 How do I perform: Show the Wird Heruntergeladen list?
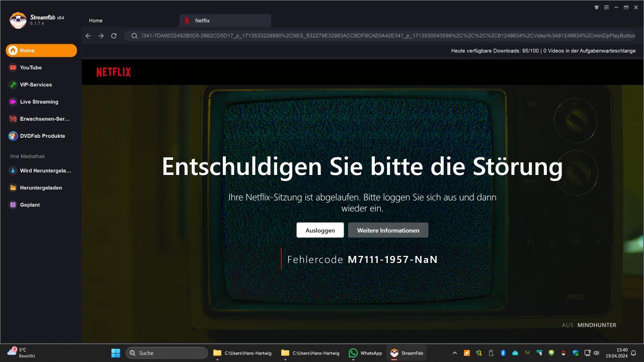(41, 170)
